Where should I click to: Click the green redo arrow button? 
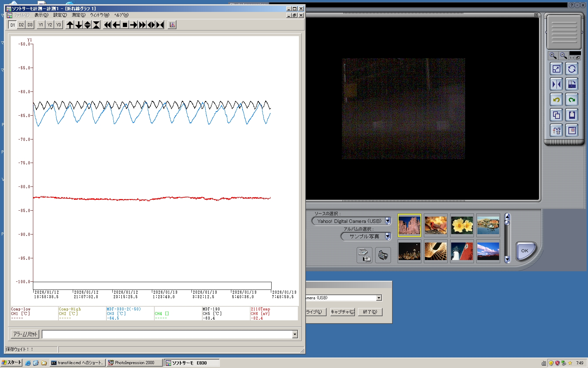[572, 100]
